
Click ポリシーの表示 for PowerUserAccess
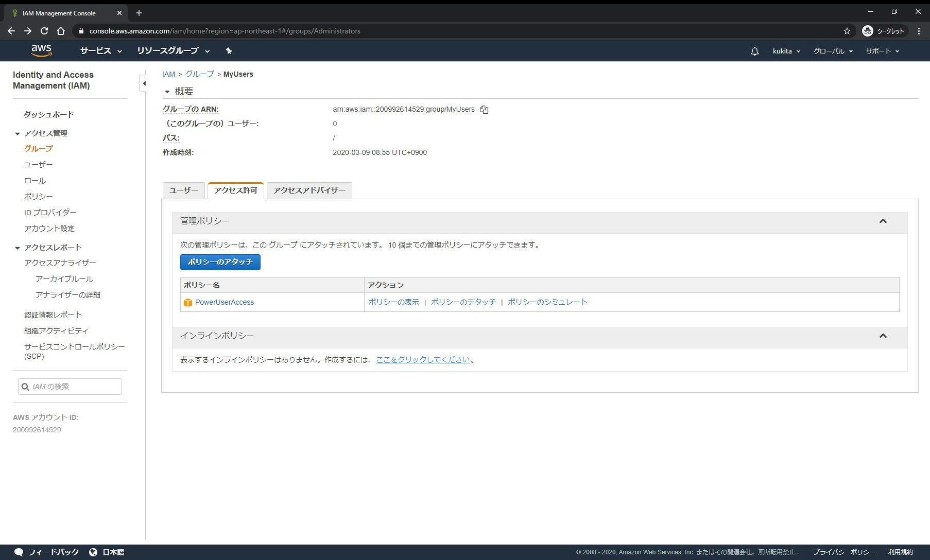pos(393,303)
